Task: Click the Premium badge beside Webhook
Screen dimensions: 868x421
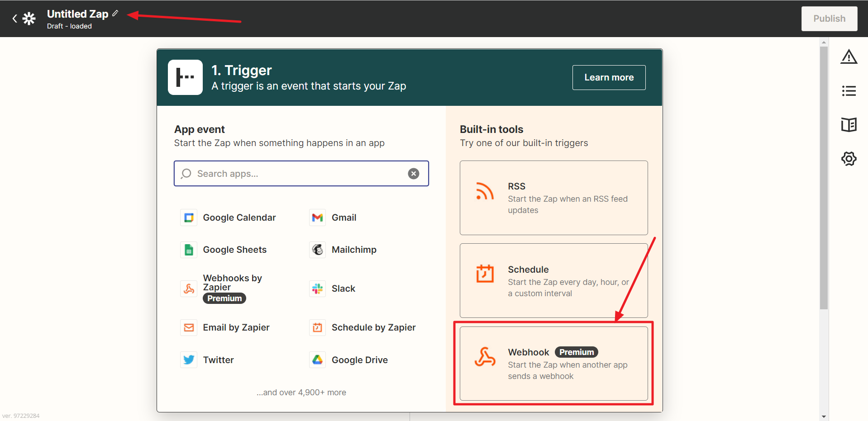Action: click(577, 352)
